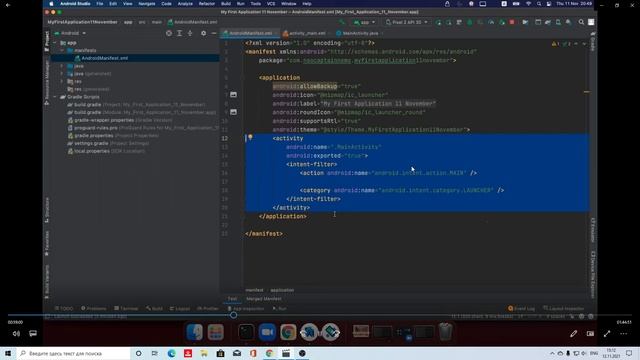
Task: Click the warning indicator in editor top-right
Action: tap(556, 44)
